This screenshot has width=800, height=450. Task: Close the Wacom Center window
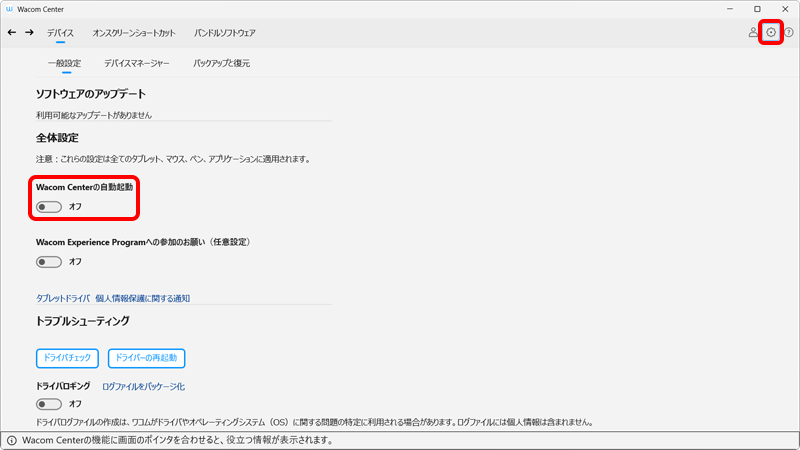click(x=785, y=9)
